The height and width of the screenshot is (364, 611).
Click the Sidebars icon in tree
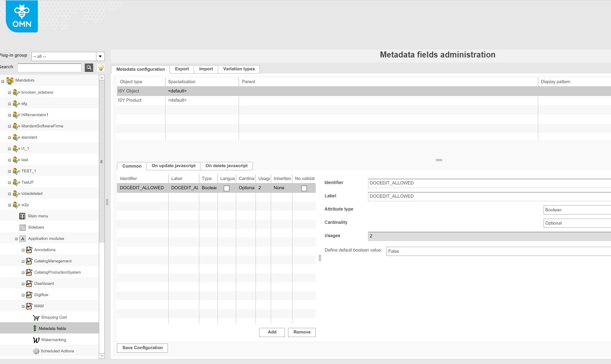[22, 227]
